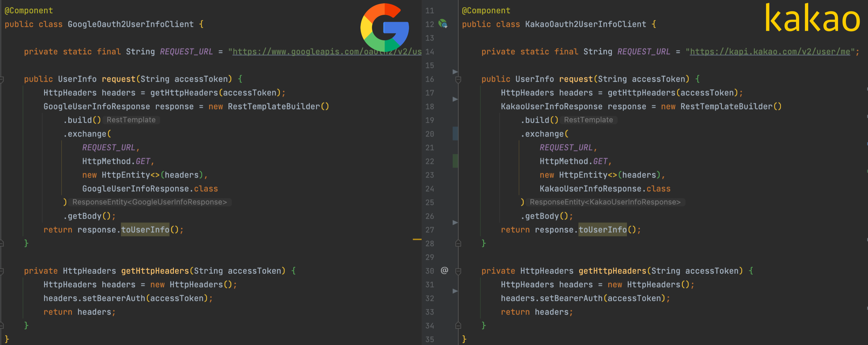Open the kapi.kakao.com/v2/user/me link
This screenshot has height=345, width=868.
point(770,52)
